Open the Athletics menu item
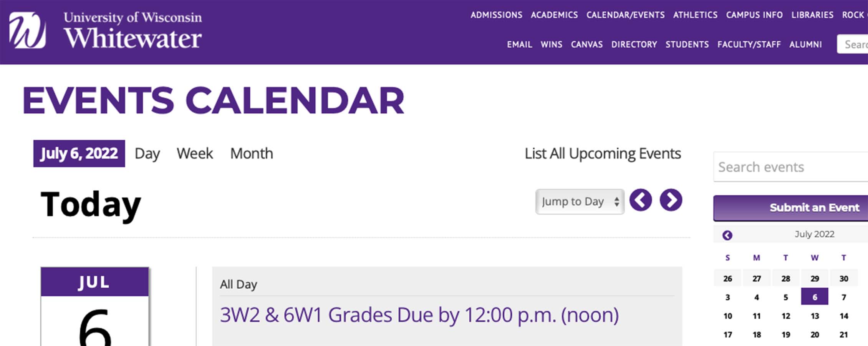Image resolution: width=868 pixels, height=346 pixels. click(695, 15)
